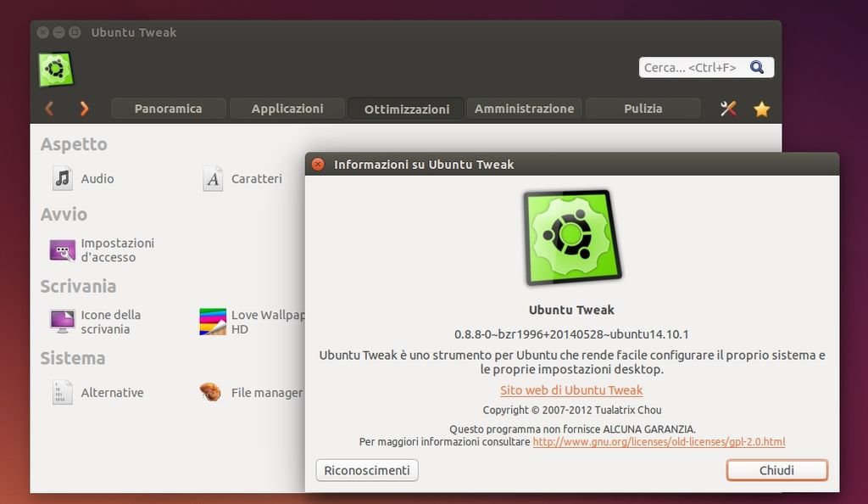Close the Informazioni su Ubuntu Tweak dialog
Image resolution: width=868 pixels, height=504 pixels.
click(x=318, y=164)
